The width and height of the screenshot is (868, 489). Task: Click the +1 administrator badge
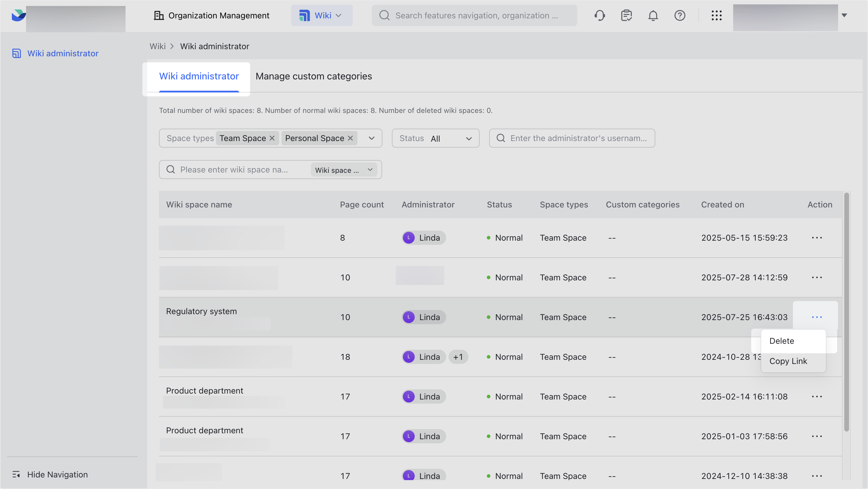(x=458, y=357)
